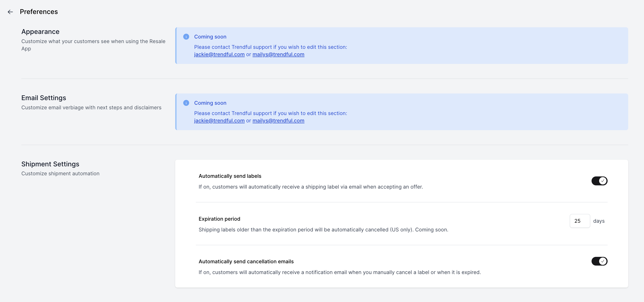Open jackie@trendful.com link in Appearance section
Viewport: 644px width, 302px height.
coord(219,54)
